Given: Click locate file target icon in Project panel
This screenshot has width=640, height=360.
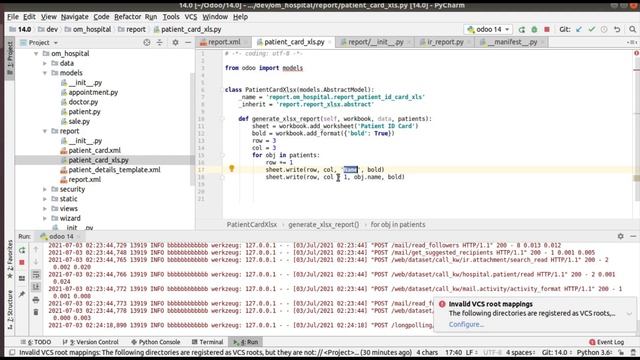Looking at the screenshot, I should coord(147,42).
